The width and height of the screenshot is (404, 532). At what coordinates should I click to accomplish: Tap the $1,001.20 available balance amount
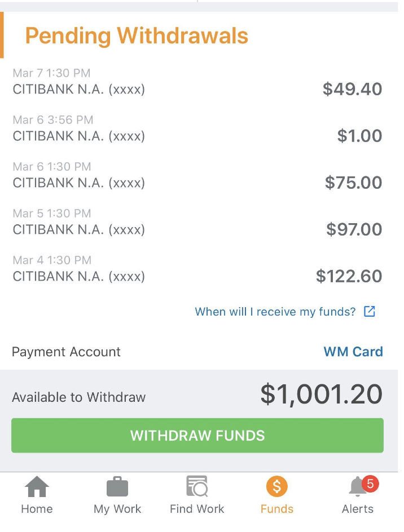[321, 394]
